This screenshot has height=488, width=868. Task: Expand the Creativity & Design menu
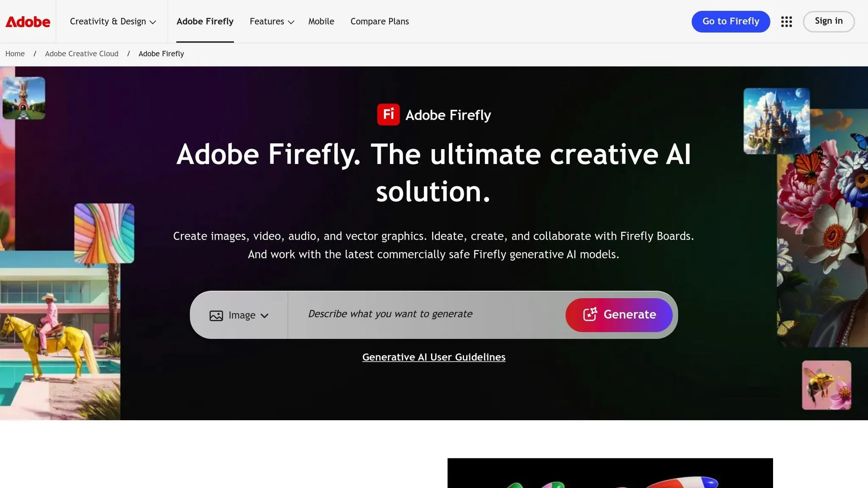pyautogui.click(x=113, y=22)
